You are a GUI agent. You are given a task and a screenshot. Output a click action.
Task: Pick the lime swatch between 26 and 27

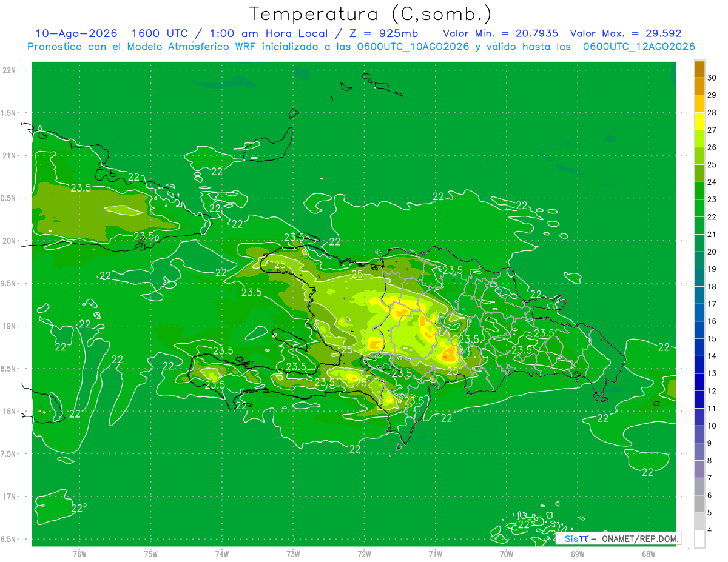[699, 139]
